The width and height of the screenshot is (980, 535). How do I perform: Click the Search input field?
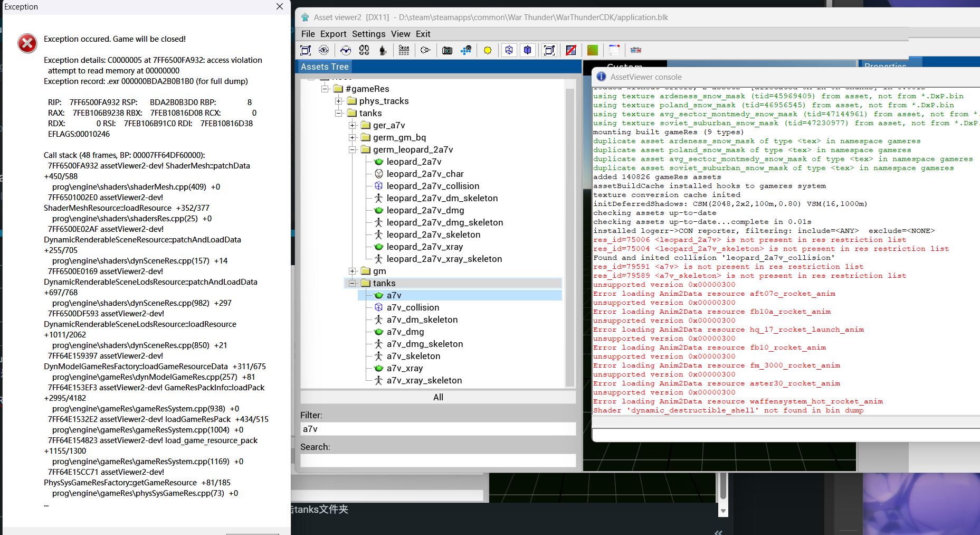point(438,460)
